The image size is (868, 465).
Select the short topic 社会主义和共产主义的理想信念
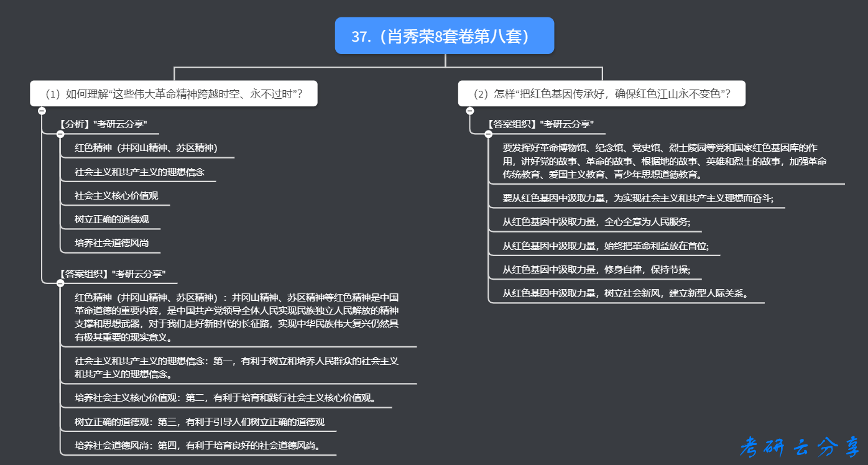pos(139,172)
